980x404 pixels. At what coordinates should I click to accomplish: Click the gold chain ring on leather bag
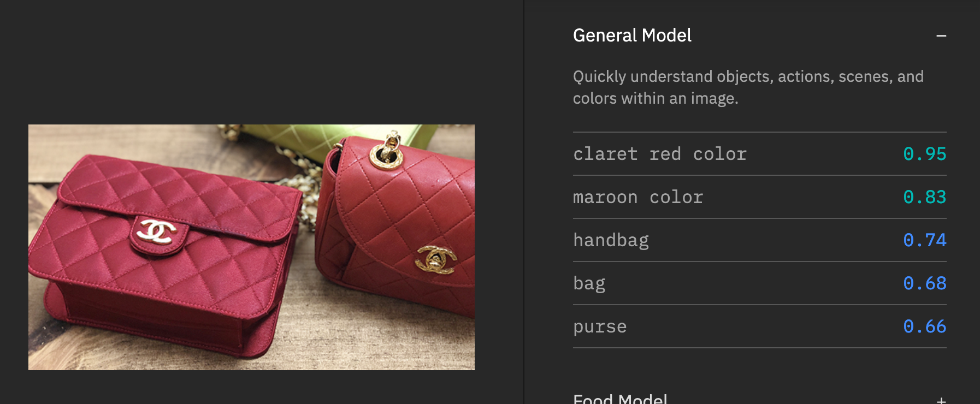point(387,152)
